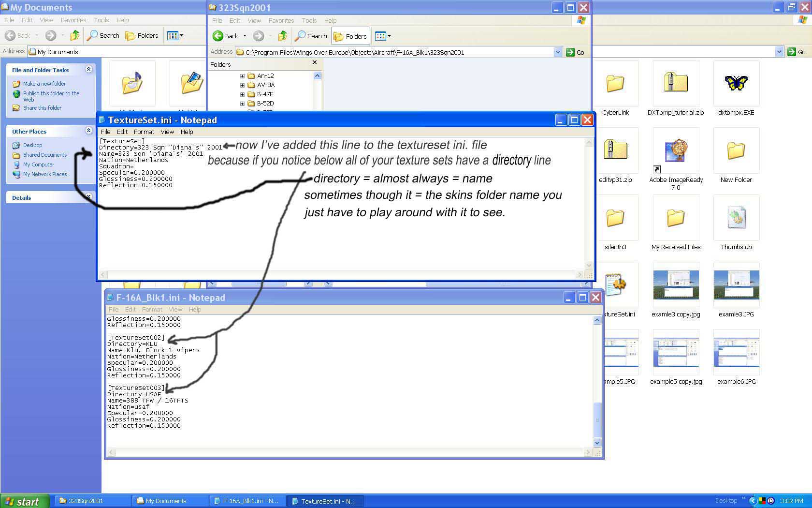Select Adobe ImageReady 7.0 shortcut icon
Screen dimensions: 812x508
(x=676, y=151)
